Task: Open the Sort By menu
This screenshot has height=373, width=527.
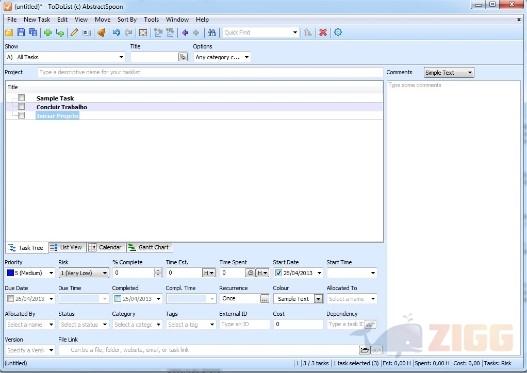Action: [127, 19]
